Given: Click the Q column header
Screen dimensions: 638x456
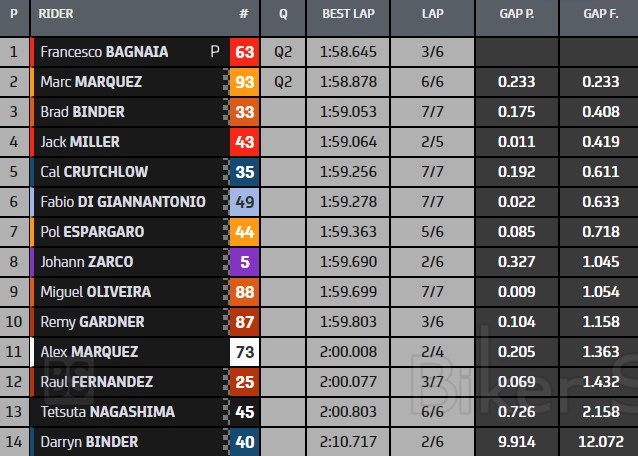Looking at the screenshot, I should click(x=283, y=16).
